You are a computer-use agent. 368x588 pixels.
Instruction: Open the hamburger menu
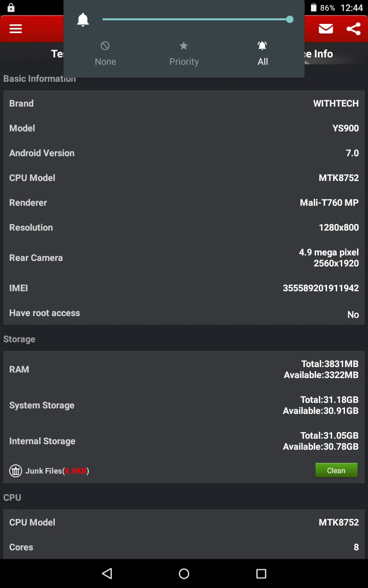click(16, 29)
